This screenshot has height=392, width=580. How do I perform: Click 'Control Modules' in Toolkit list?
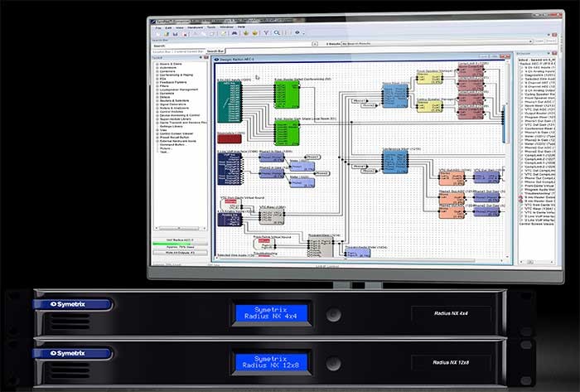point(172,112)
